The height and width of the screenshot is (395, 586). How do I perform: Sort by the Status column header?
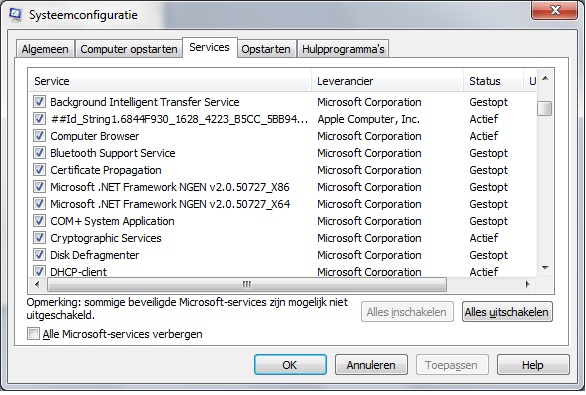tap(493, 81)
